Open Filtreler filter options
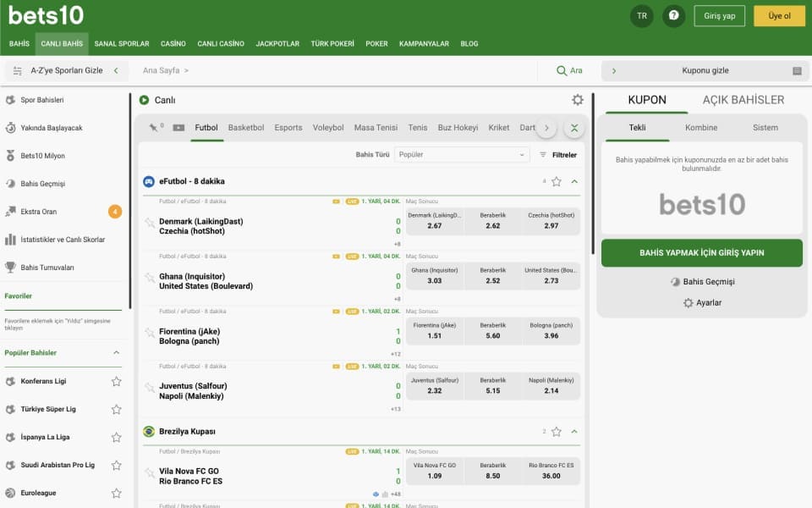812x508 pixels. click(558, 154)
